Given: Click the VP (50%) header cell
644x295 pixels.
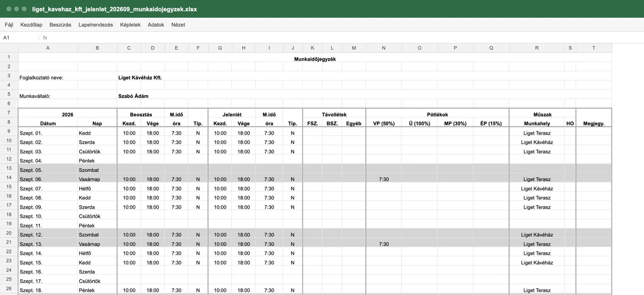Looking at the screenshot, I should coord(384,124).
